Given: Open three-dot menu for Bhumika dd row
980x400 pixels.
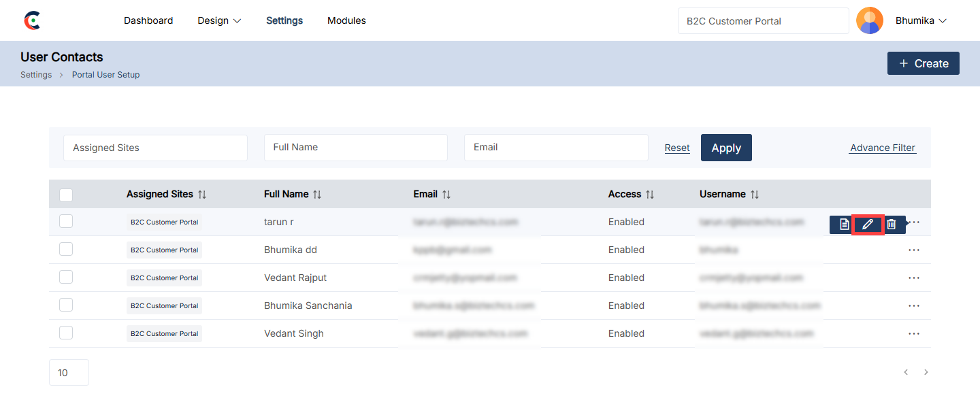Looking at the screenshot, I should click(914, 250).
